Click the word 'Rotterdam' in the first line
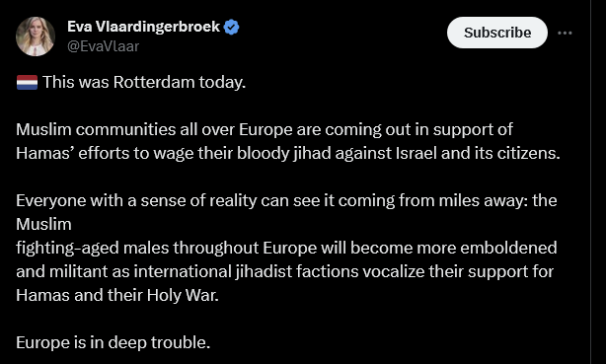This screenshot has height=364, width=606. pos(154,82)
